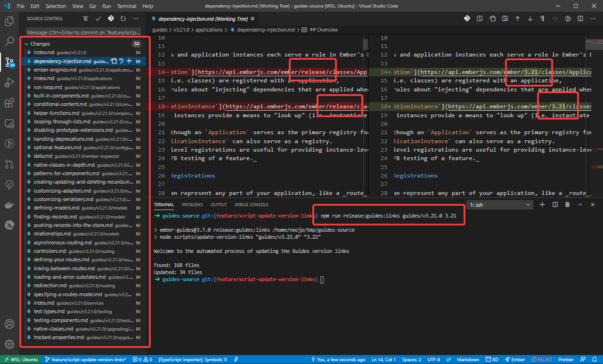
Task: Maximize the panel with chevron up
Action: pyautogui.click(x=580, y=205)
